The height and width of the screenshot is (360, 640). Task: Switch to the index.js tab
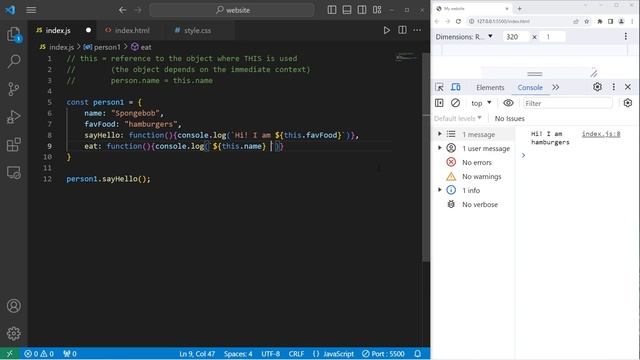[58, 30]
